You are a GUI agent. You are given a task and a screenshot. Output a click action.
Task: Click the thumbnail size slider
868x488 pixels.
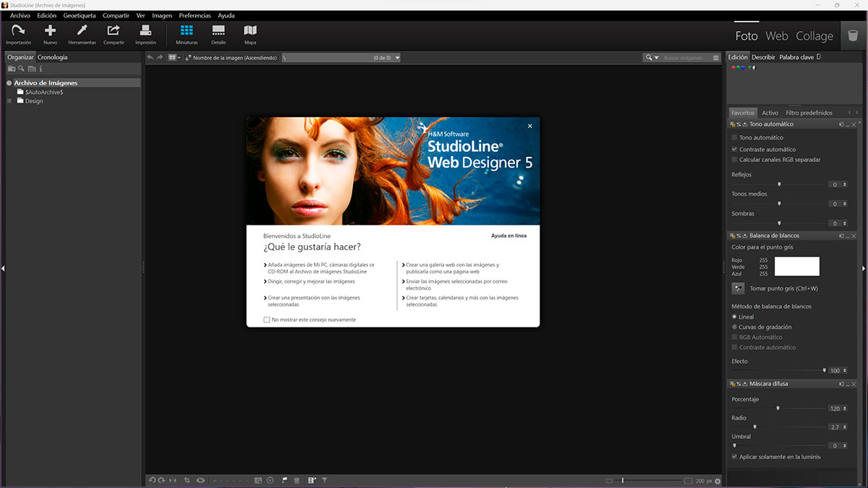(649, 481)
